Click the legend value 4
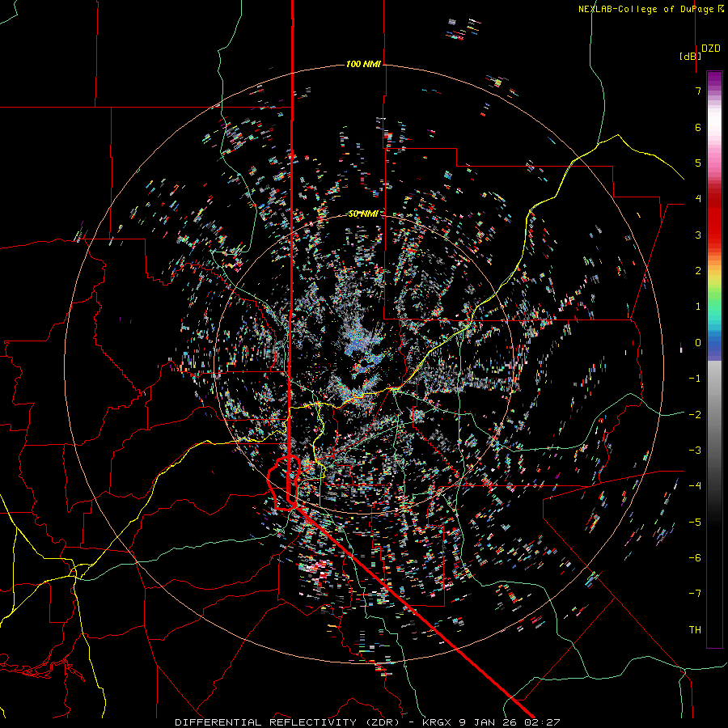The width and height of the screenshot is (728, 728). pos(698,199)
